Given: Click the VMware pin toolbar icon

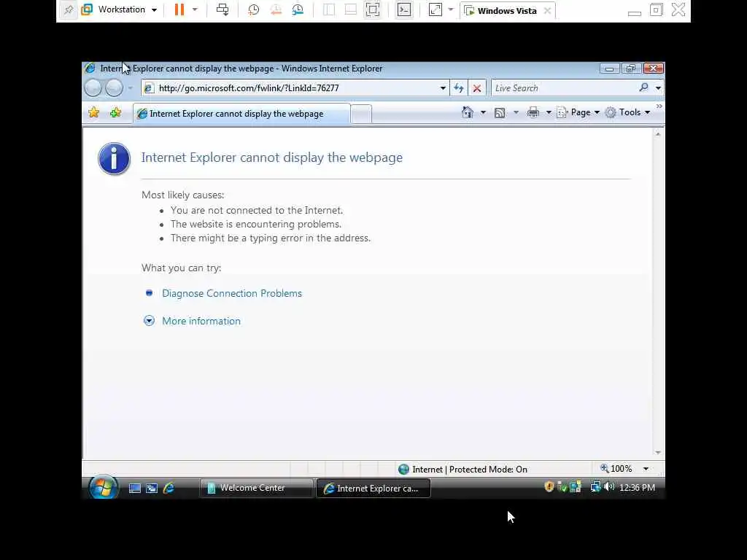Looking at the screenshot, I should click(69, 10).
